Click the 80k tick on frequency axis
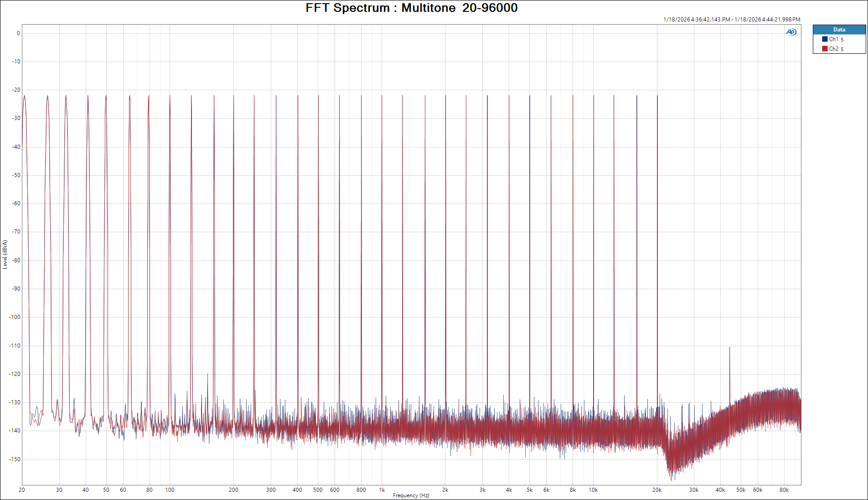 pyautogui.click(x=784, y=490)
